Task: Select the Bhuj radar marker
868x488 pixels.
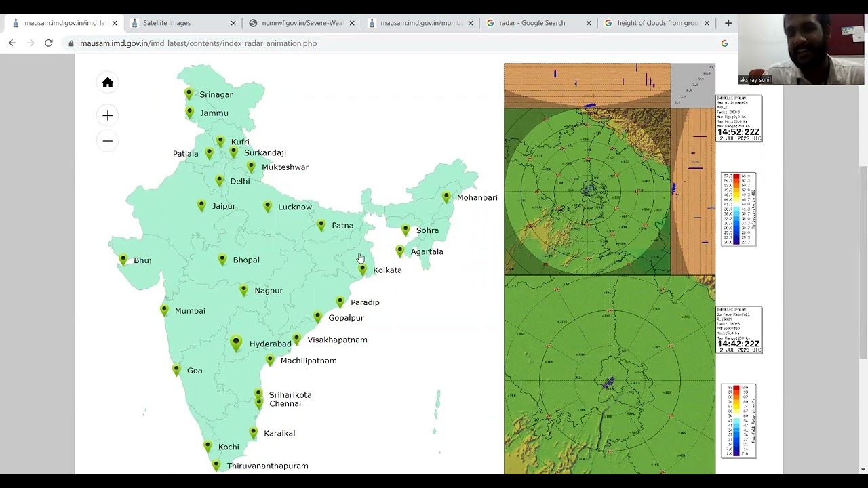Action: (123, 260)
